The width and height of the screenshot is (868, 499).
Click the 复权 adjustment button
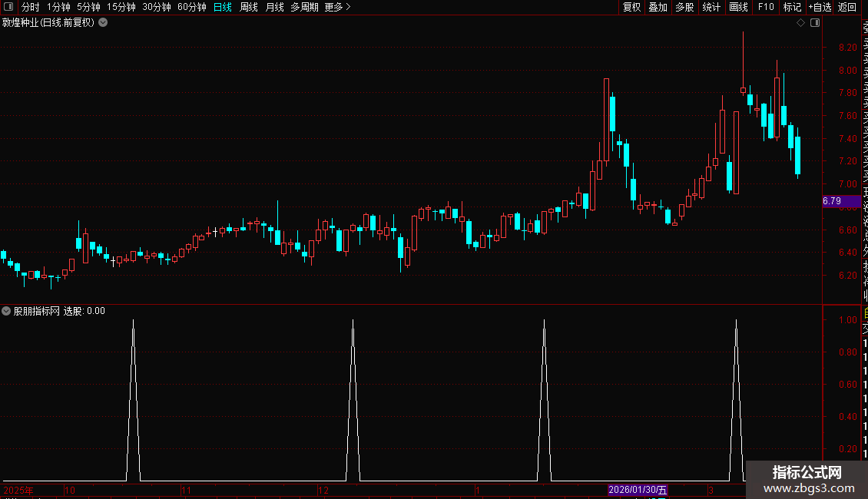click(631, 7)
